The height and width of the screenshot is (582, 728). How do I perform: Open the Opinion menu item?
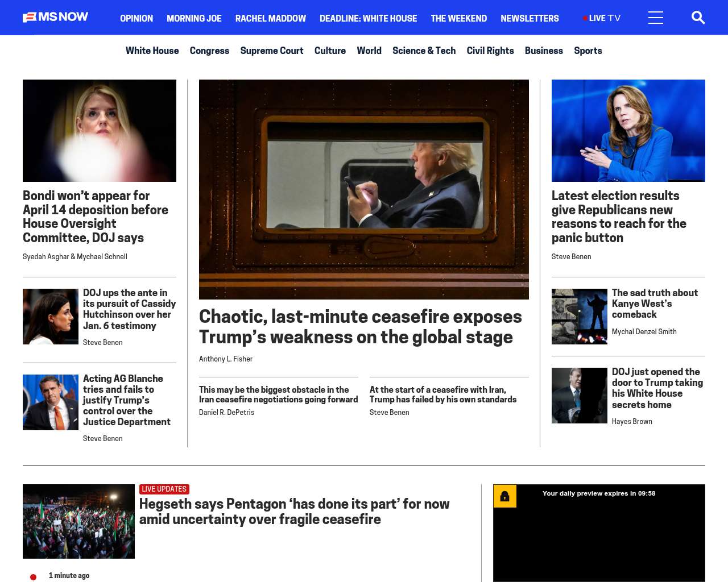click(x=136, y=18)
